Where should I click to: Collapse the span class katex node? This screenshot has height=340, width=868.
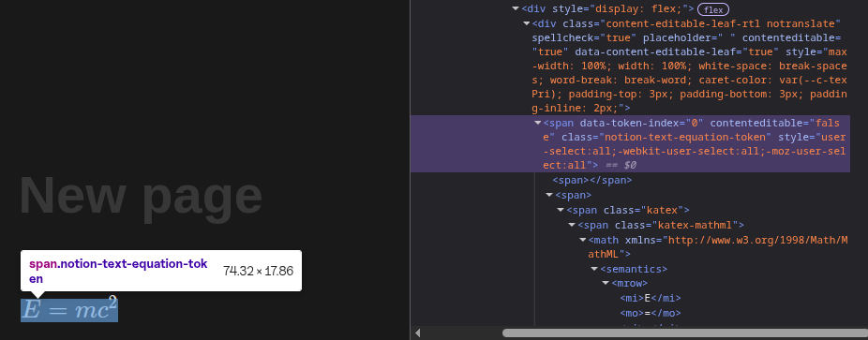click(561, 210)
